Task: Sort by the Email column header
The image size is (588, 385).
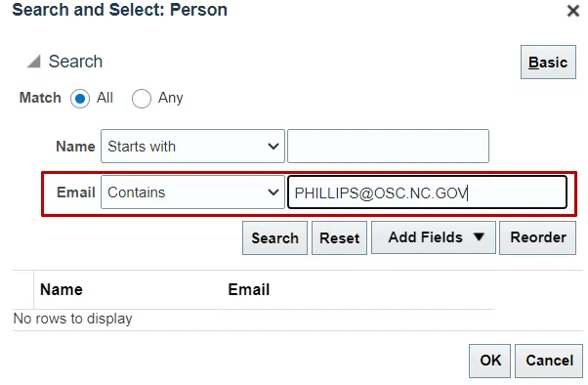Action: click(249, 289)
